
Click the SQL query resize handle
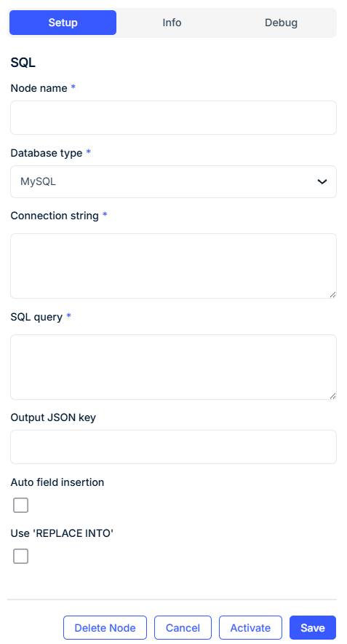pos(332,396)
